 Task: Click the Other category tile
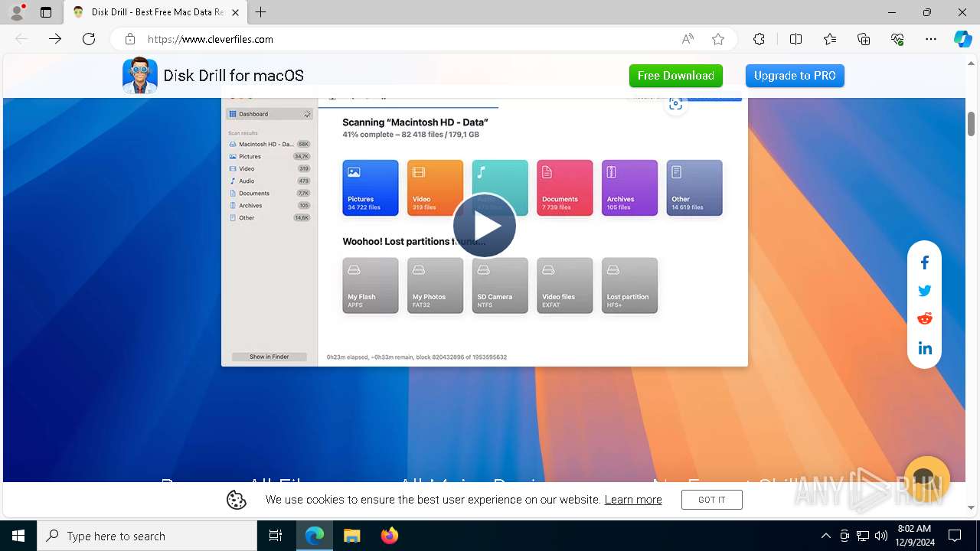tap(694, 187)
